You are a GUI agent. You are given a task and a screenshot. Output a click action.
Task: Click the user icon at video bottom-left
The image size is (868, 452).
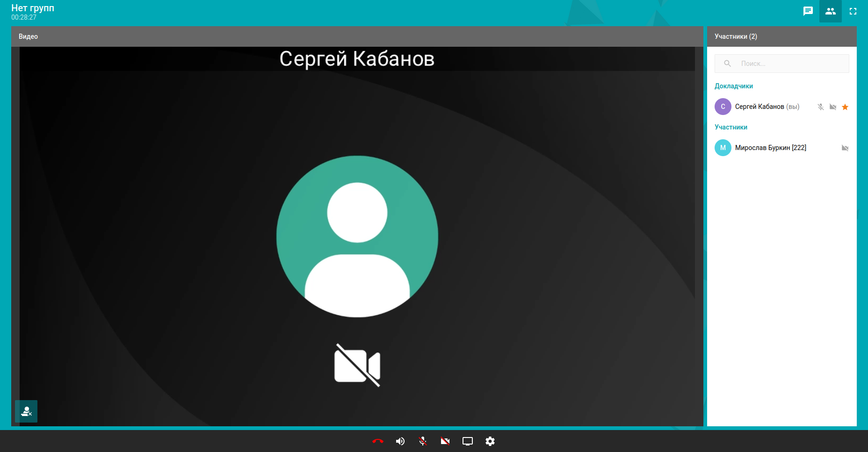[26, 411]
